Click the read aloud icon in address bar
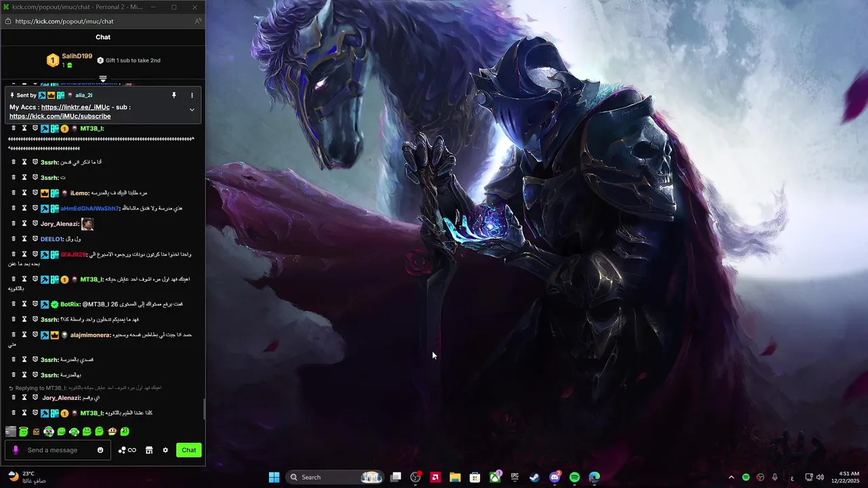 197,21
